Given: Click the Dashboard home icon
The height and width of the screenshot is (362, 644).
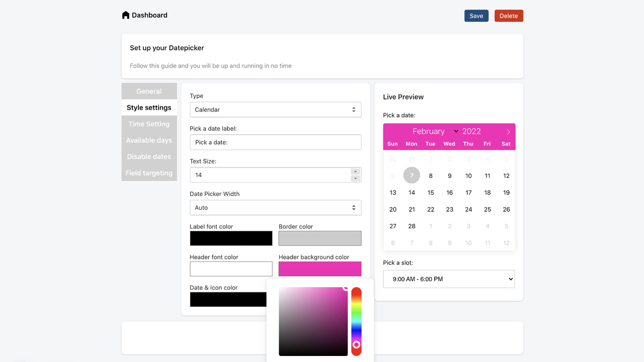Looking at the screenshot, I should (125, 15).
